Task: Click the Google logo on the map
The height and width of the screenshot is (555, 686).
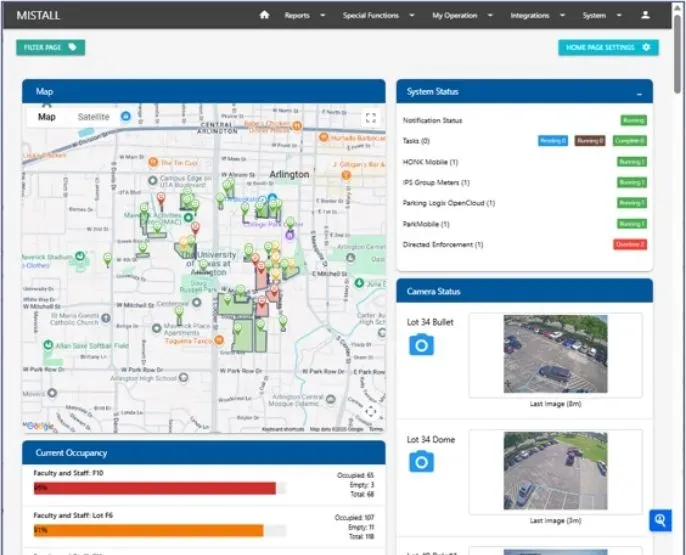Action: (x=39, y=426)
